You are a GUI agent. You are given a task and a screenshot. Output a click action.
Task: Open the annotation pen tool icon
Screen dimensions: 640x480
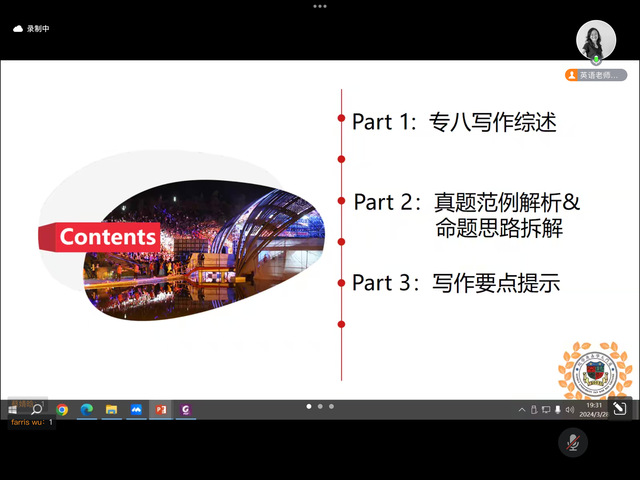(619, 408)
